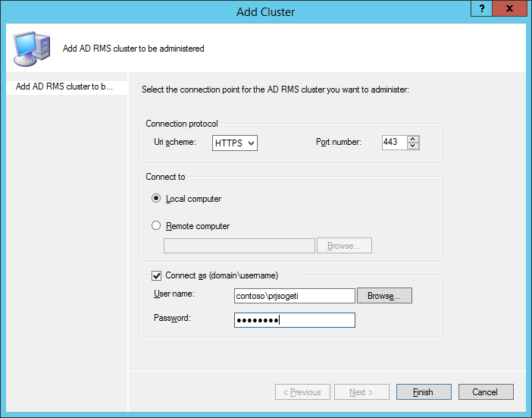Close the Add Cluster dialog

click(509, 8)
